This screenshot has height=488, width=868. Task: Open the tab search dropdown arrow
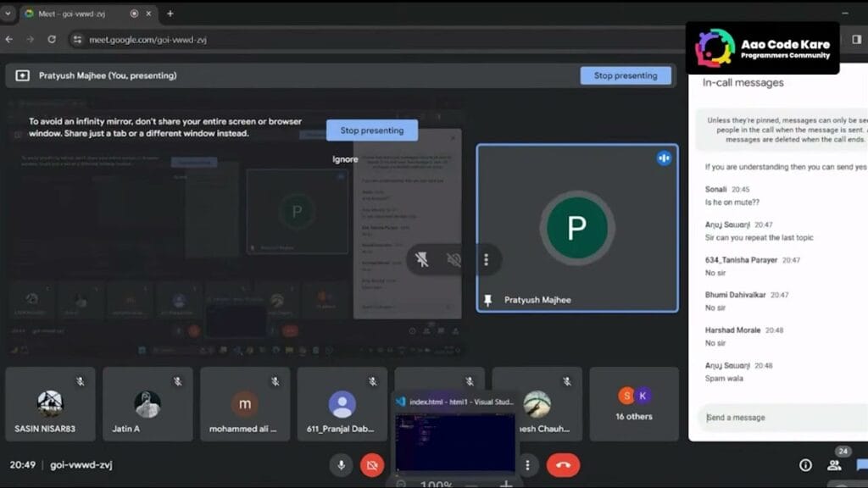pyautogui.click(x=8, y=14)
